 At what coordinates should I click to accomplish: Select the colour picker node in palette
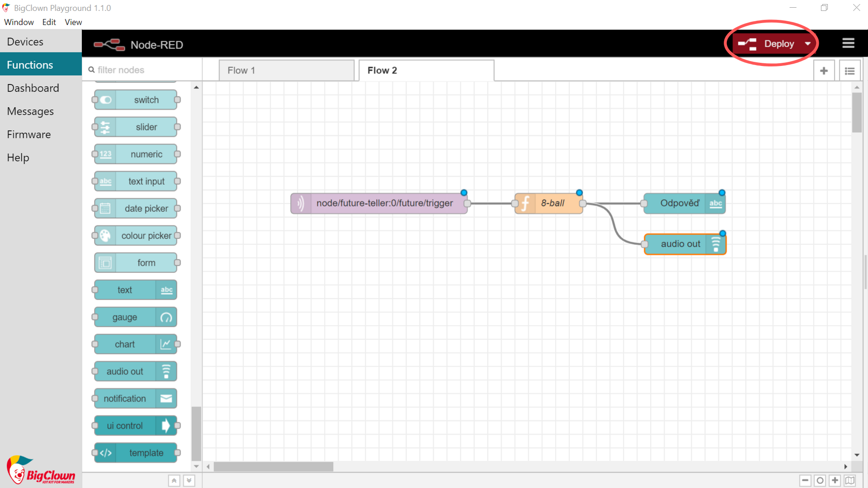(136, 235)
